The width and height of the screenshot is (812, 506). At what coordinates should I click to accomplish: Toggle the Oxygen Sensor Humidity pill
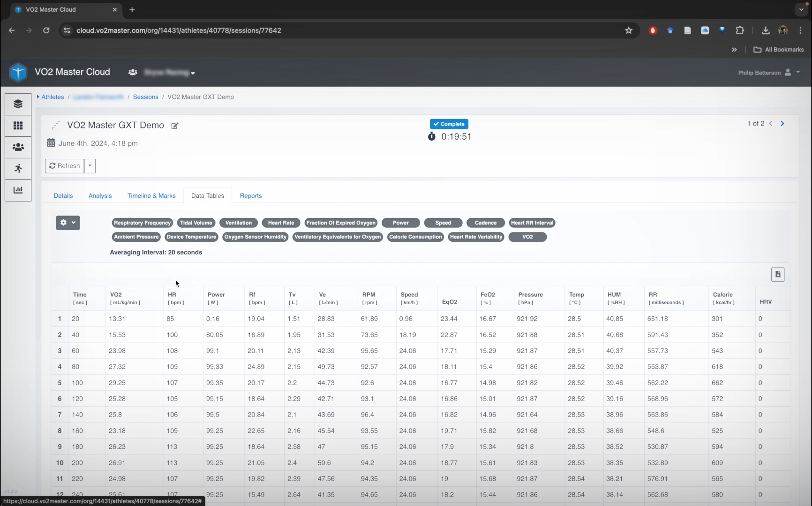pos(256,237)
